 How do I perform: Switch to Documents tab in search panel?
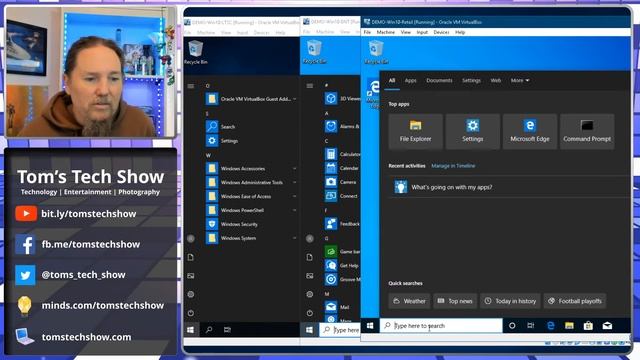point(439,80)
